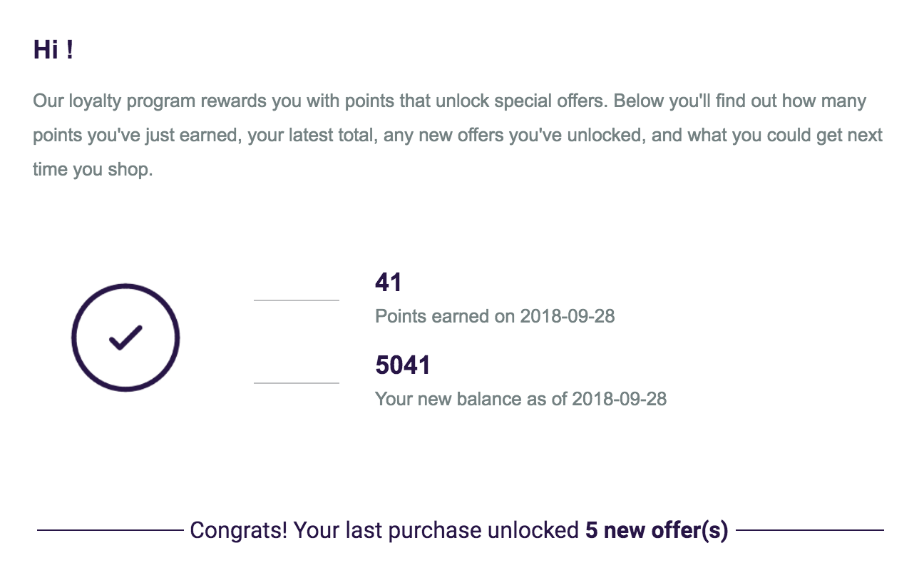Click the intro line starting "points you've just earned"
The width and height of the screenshot is (924, 578).
pyautogui.click(x=458, y=136)
